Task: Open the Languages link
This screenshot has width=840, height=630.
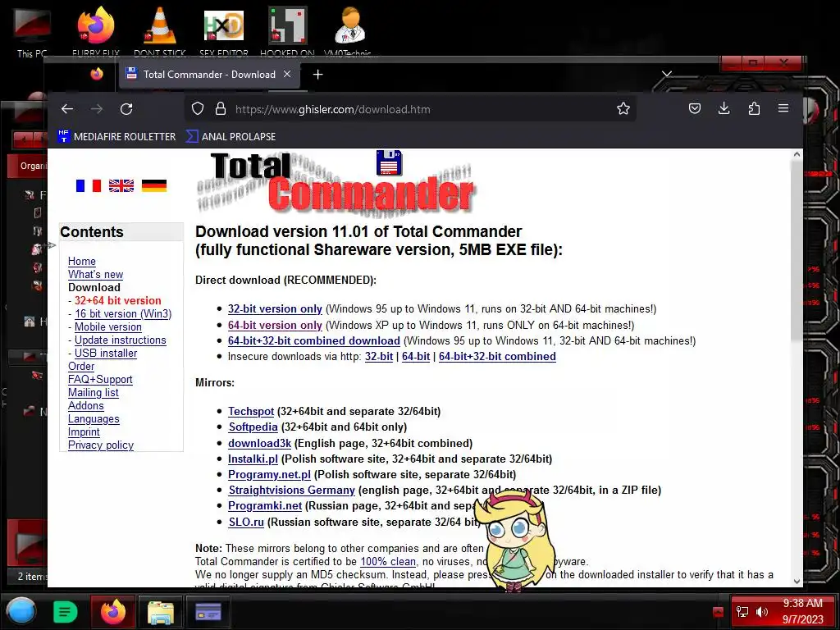Action: pos(94,419)
